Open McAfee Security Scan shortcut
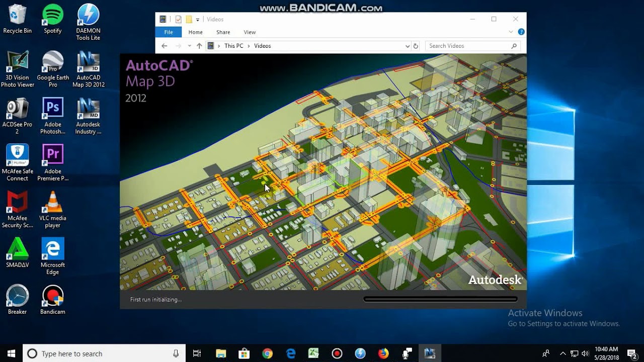The image size is (644, 362). (x=17, y=210)
